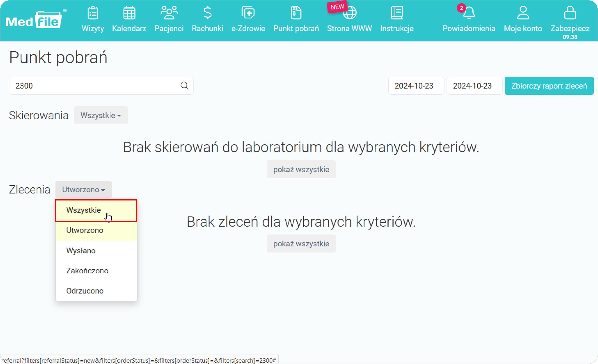
Task: Expand the Skierowania status dropdown
Action: click(x=100, y=115)
